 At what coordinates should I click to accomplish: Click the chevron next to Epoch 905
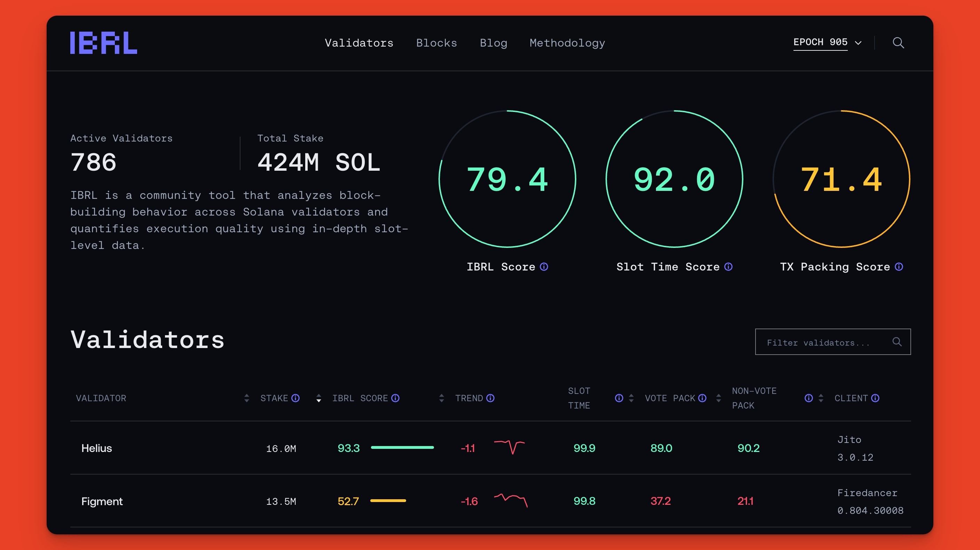click(858, 42)
